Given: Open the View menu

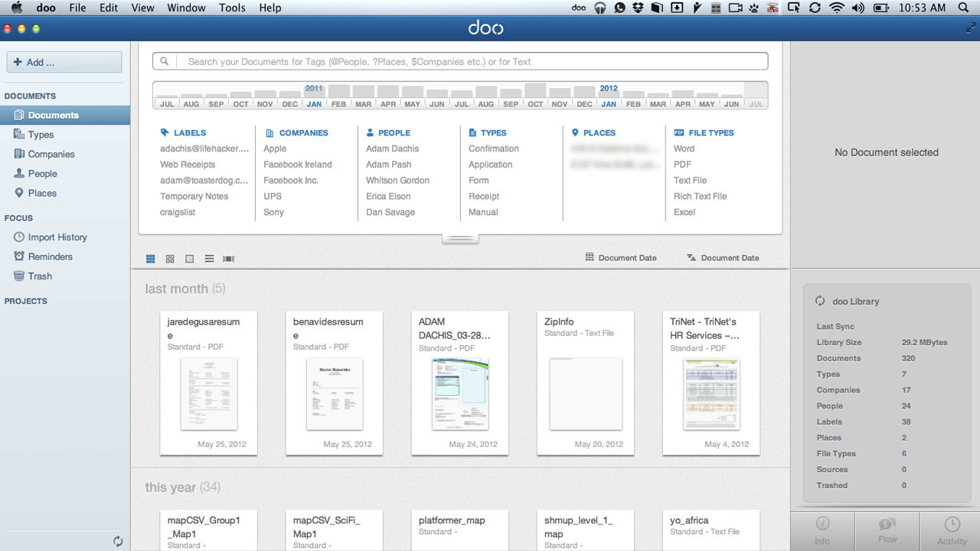Looking at the screenshot, I should (142, 8).
